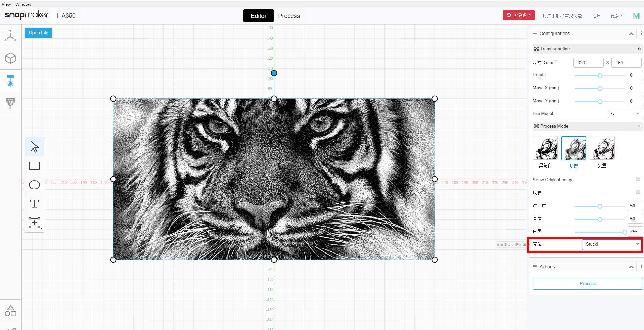
Task: Collapse the Actions panel chevron
Action: click(x=631, y=267)
